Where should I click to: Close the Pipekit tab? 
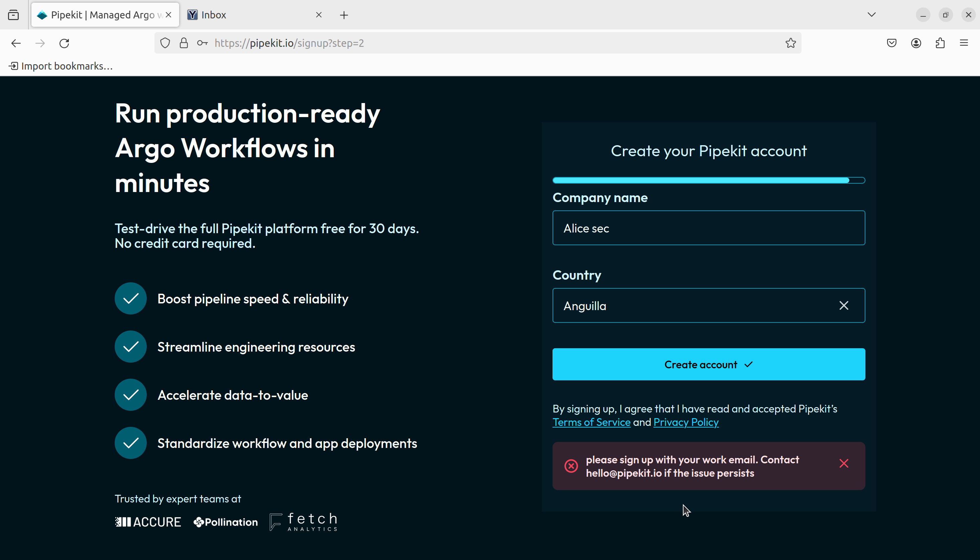(x=168, y=15)
